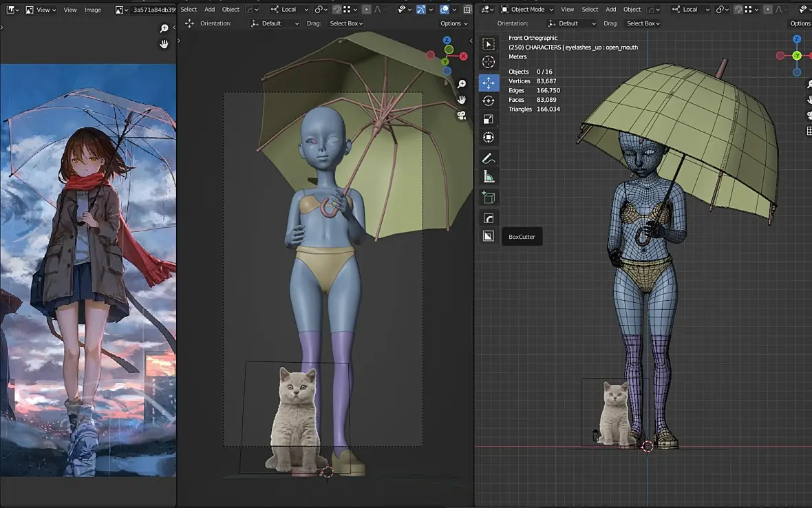Activate the Rotate tool
Viewport: 812px width, 508px height.
click(x=489, y=101)
